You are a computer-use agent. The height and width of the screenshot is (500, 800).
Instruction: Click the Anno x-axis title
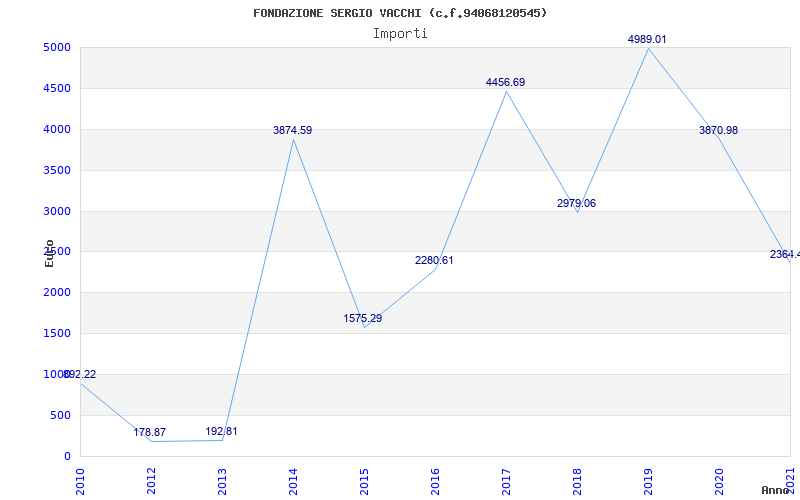click(x=775, y=490)
